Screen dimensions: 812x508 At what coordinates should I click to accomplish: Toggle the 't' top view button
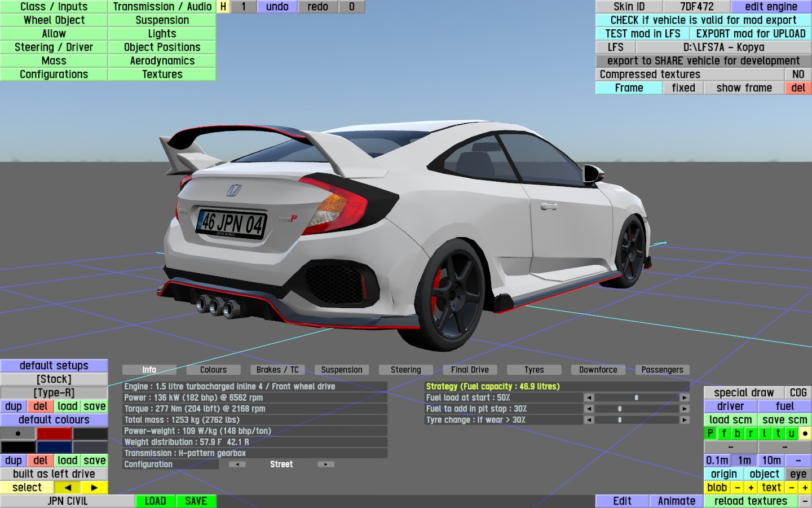click(778, 433)
